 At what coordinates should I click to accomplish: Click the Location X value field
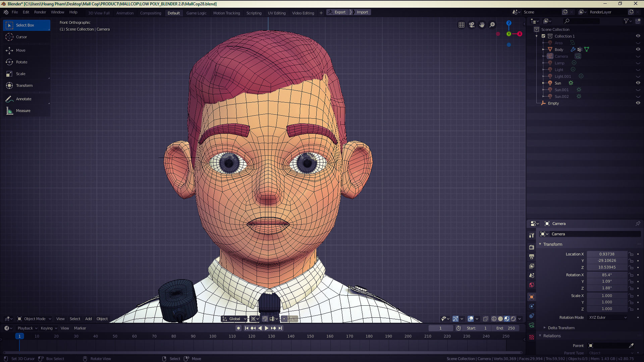[606, 254]
